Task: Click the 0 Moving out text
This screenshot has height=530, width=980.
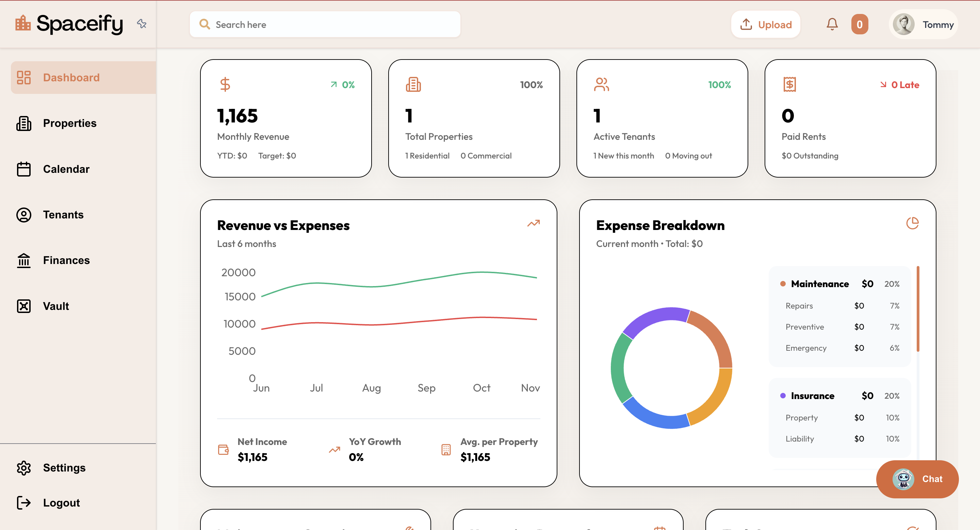Action: 689,156
